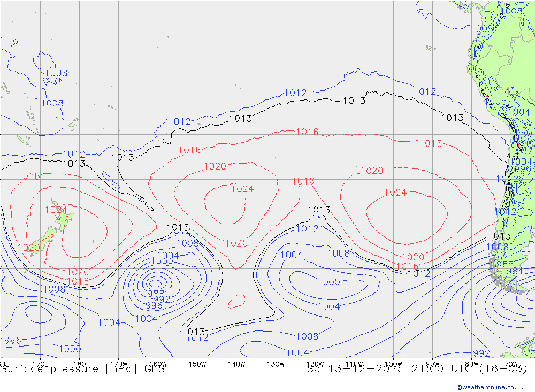This screenshot has width=535, height=392.
Task: Click the 140W longitude axis label
Action: point(236,364)
